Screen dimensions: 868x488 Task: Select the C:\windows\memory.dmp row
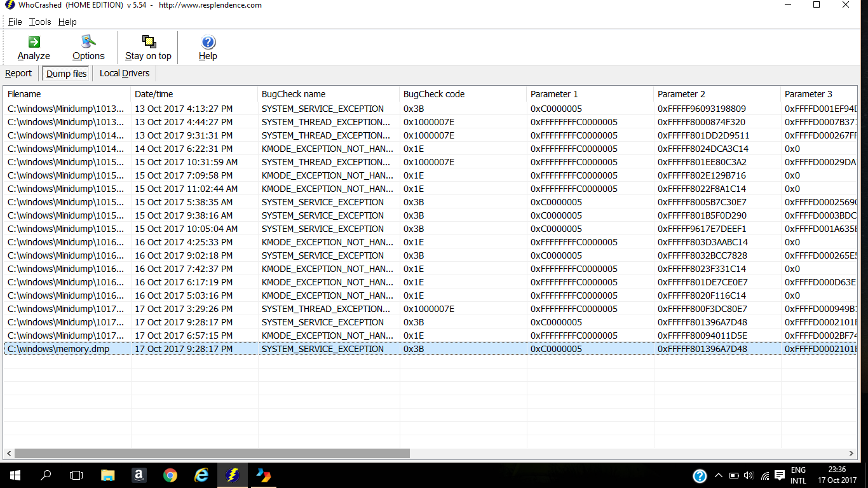(431, 349)
